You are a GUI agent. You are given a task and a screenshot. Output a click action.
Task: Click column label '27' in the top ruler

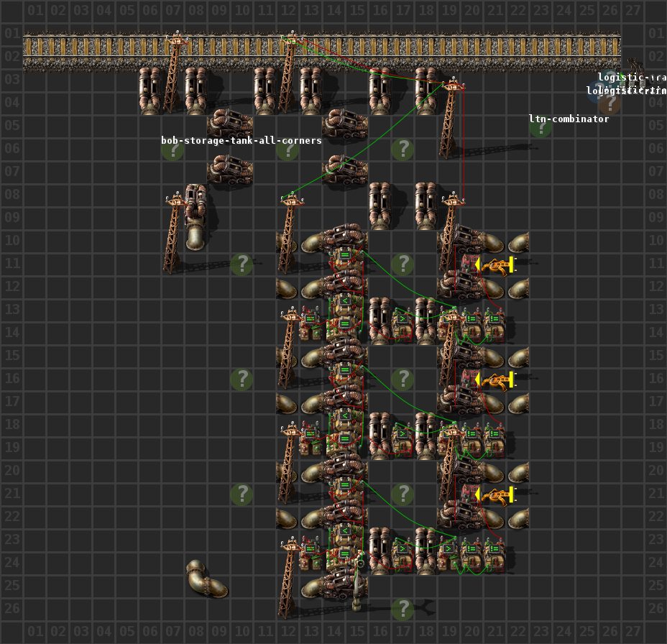click(632, 10)
